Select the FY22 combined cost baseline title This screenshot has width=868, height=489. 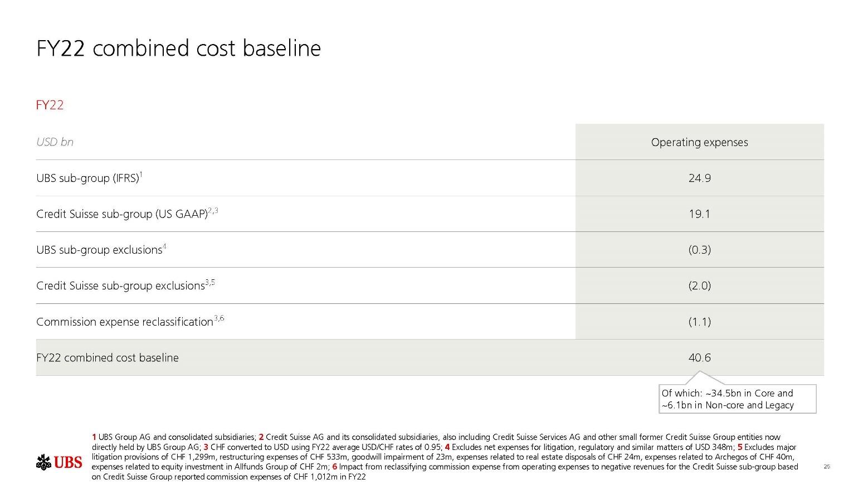pos(178,48)
